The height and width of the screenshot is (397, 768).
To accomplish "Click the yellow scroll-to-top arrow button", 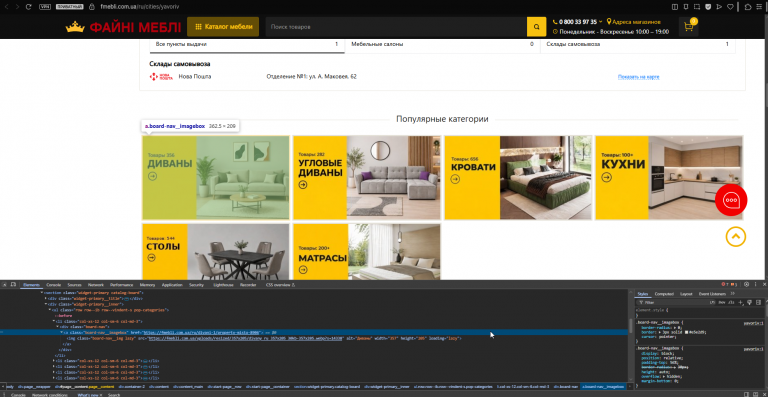I will click(x=735, y=237).
